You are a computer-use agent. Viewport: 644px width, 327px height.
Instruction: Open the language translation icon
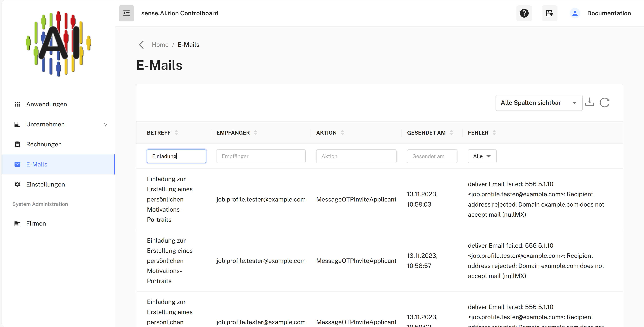[549, 13]
